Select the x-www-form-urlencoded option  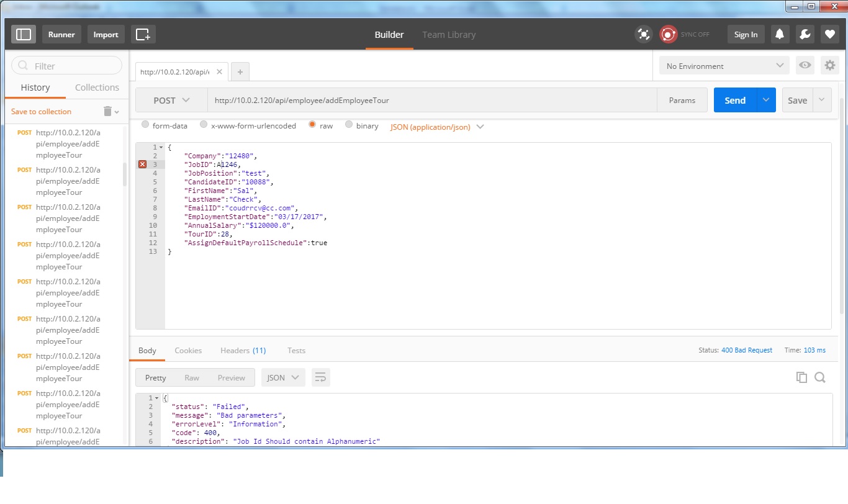[x=204, y=125]
